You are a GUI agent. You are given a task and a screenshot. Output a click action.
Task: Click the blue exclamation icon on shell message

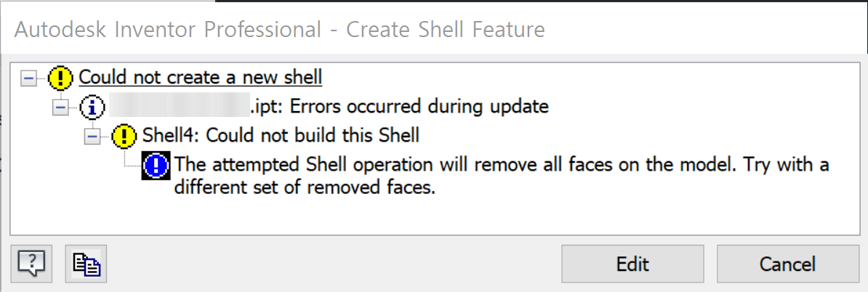(x=156, y=166)
